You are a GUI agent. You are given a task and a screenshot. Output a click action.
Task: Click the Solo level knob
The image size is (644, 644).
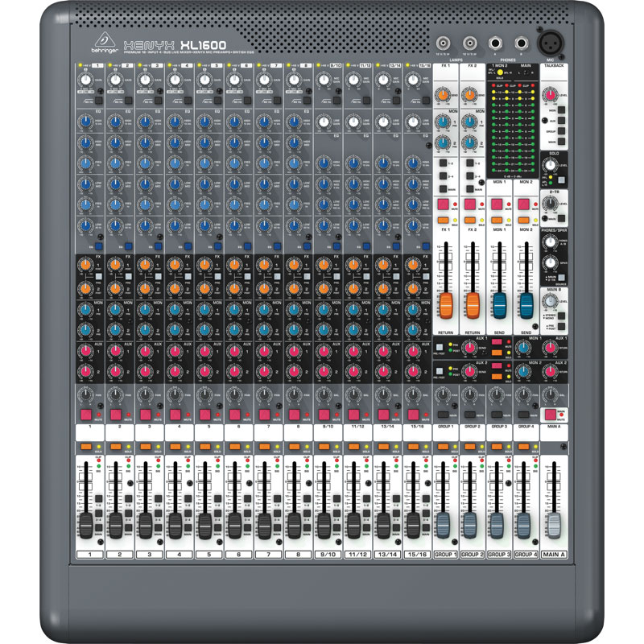(549, 165)
